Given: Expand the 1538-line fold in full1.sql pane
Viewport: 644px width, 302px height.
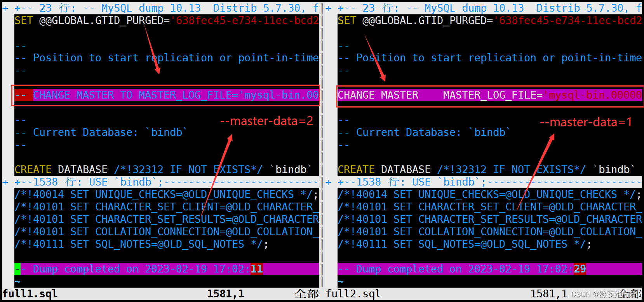Looking at the screenshot, I should [5, 182].
